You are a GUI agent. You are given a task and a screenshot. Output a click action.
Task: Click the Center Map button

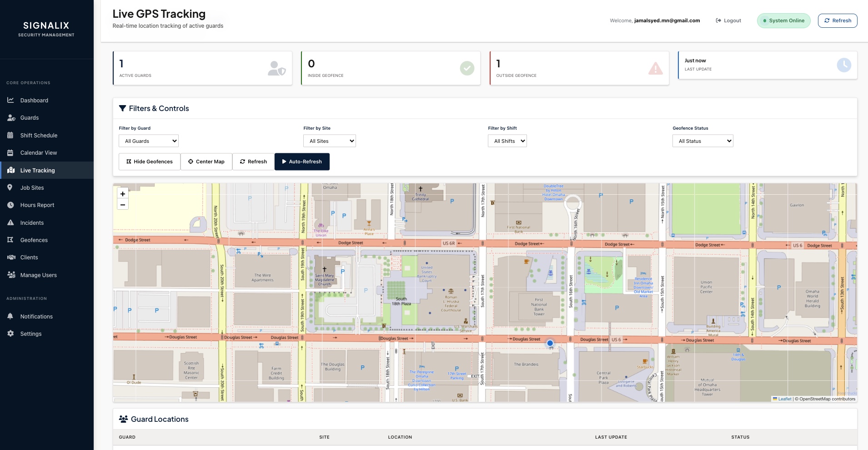pyautogui.click(x=206, y=162)
